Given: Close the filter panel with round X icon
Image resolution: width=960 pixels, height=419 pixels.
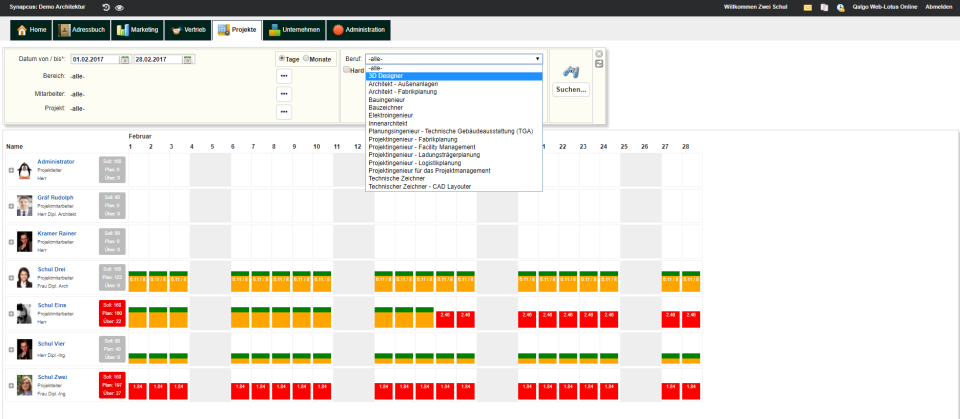Looking at the screenshot, I should click(599, 54).
